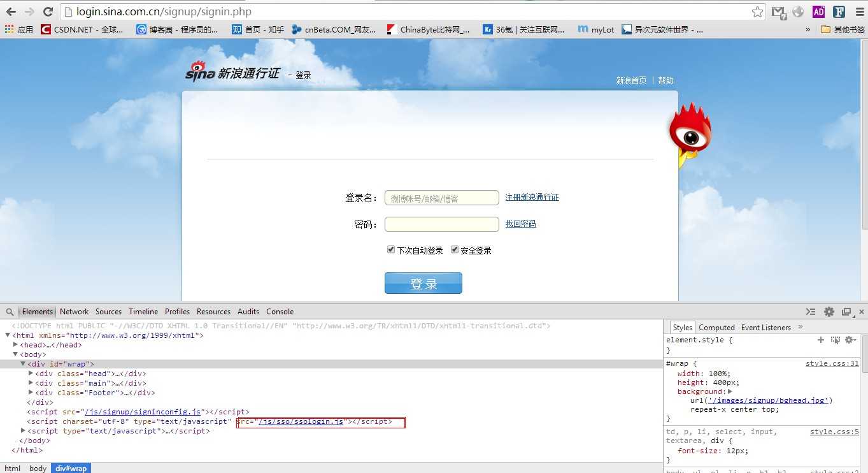Open the cnBeta.COM bookmark
This screenshot has width=868, height=473.
pyautogui.click(x=334, y=29)
